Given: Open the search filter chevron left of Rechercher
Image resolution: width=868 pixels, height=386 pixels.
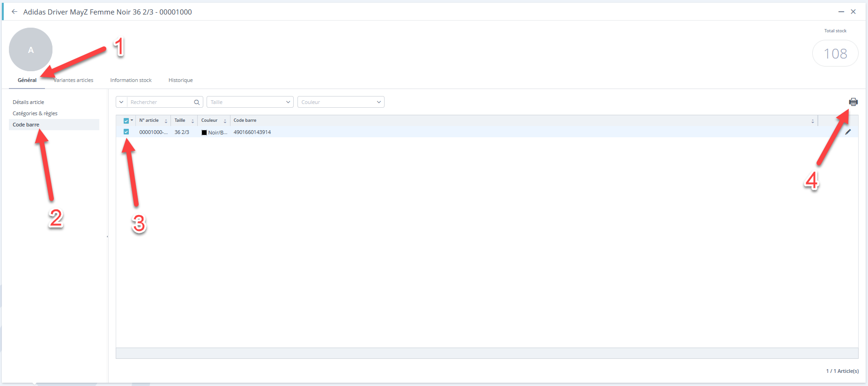Looking at the screenshot, I should [x=121, y=102].
